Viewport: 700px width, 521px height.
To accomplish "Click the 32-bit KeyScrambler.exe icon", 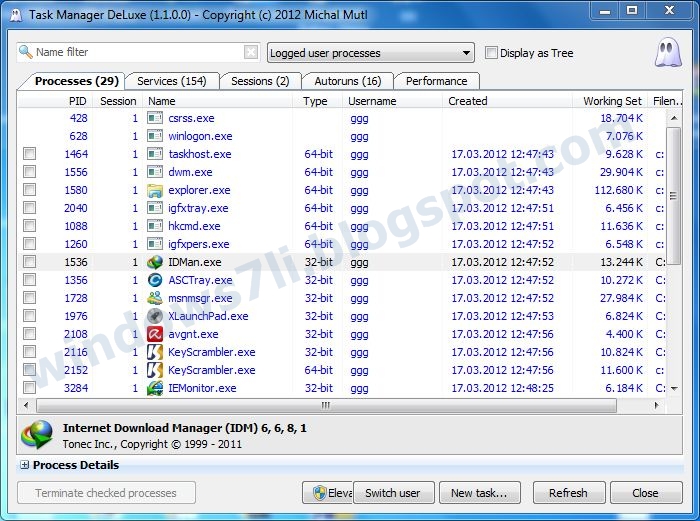I will point(155,352).
